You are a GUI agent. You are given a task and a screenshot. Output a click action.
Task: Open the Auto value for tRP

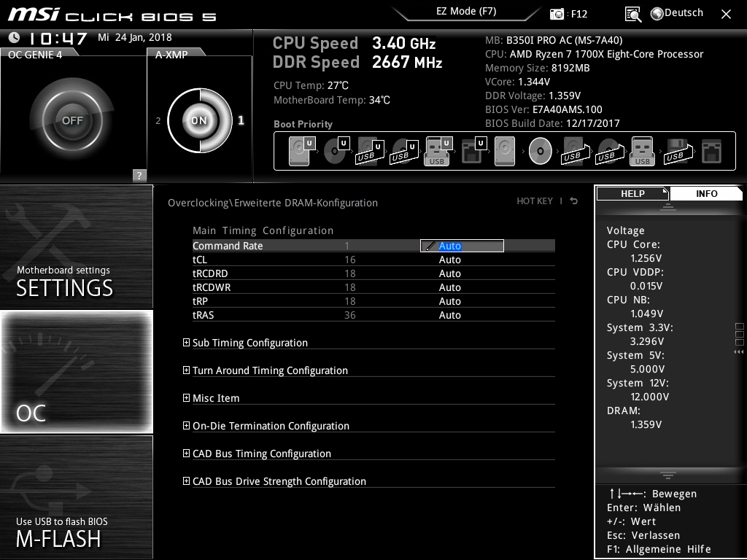click(x=449, y=301)
